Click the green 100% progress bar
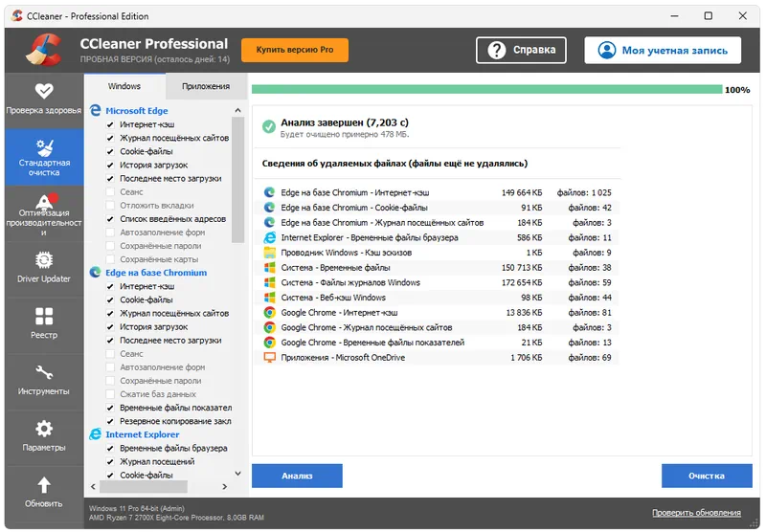This screenshot has width=766, height=532. [486, 89]
